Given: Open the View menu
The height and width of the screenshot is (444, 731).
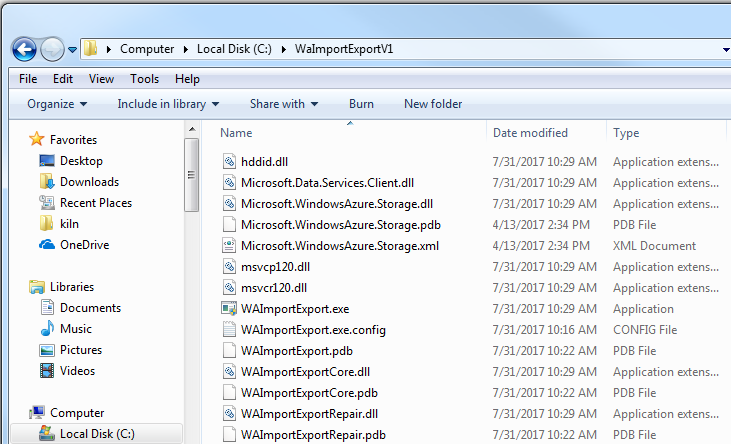Looking at the screenshot, I should click(101, 79).
